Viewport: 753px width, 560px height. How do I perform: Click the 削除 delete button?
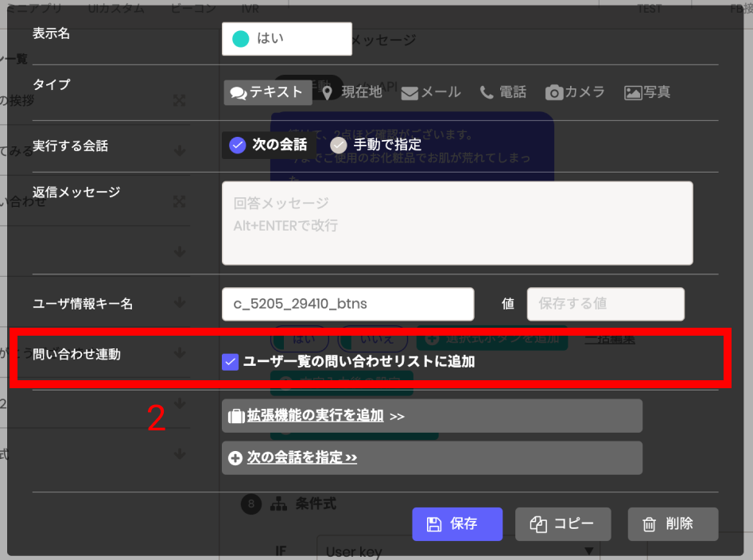[x=673, y=524]
